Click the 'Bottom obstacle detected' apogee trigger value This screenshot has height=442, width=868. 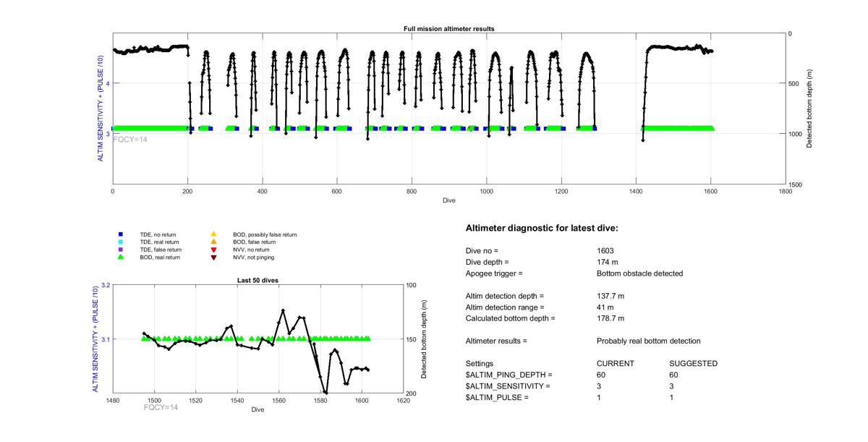click(x=640, y=274)
